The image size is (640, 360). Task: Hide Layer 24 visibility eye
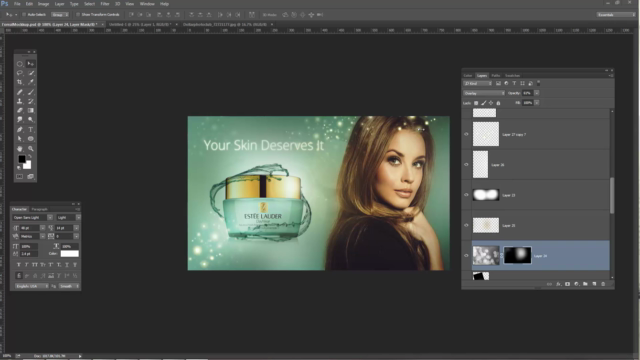tap(466, 256)
